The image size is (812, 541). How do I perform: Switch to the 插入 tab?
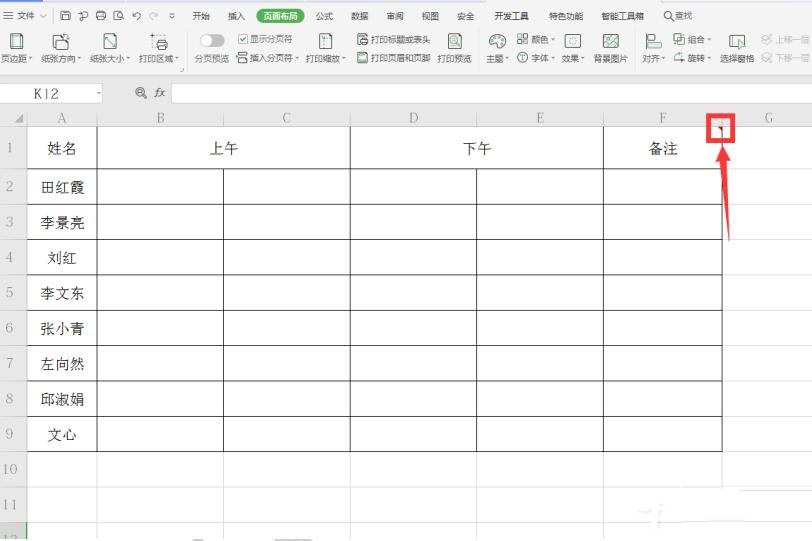click(x=236, y=16)
